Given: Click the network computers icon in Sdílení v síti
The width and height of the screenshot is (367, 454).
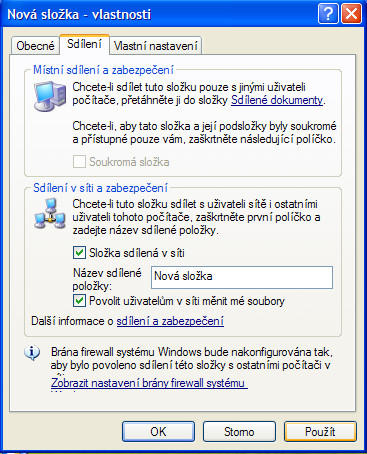Looking at the screenshot, I should pyautogui.click(x=50, y=214).
